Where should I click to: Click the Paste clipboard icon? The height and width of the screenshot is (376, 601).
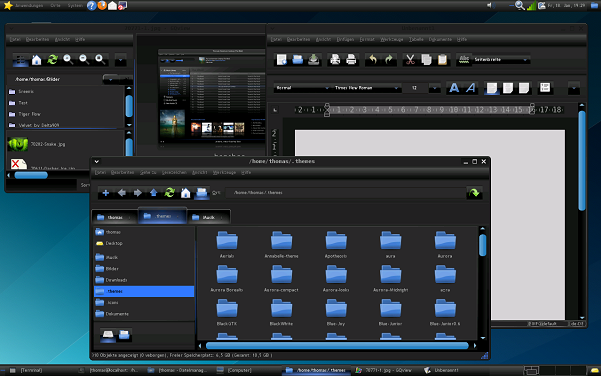pos(442,59)
